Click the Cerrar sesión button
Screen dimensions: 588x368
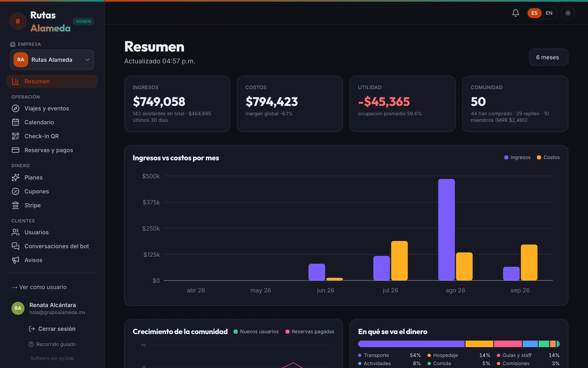point(52,329)
